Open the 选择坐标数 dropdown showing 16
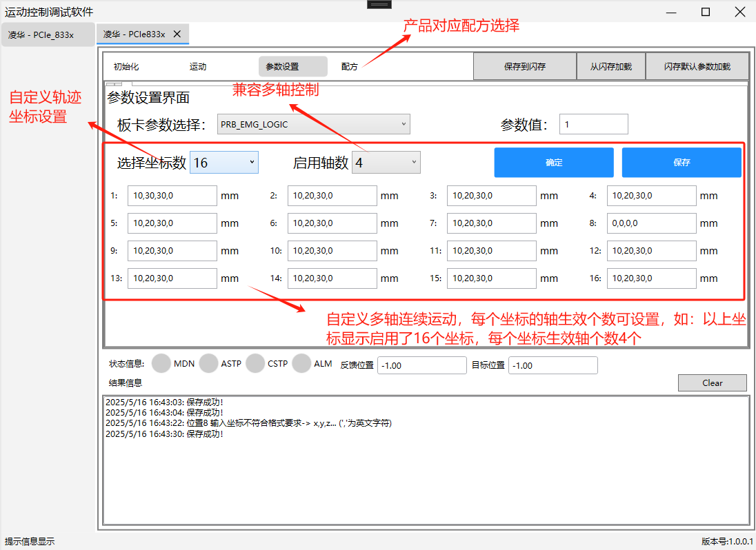Image resolution: width=756 pixels, height=550 pixels. (x=224, y=162)
